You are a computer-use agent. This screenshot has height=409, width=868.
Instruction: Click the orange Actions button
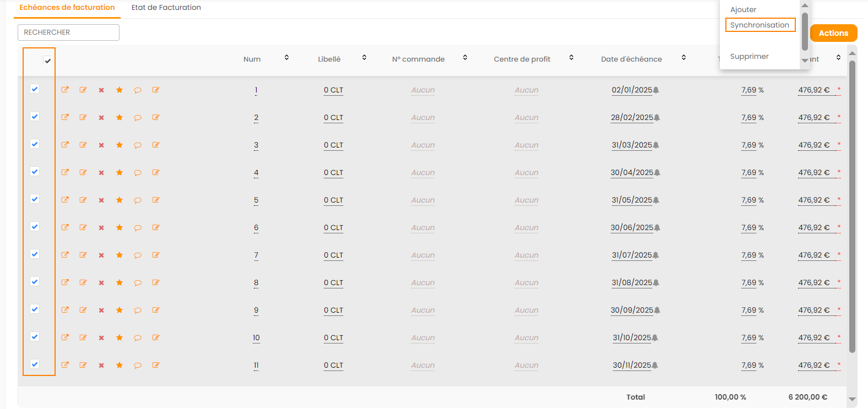coord(833,33)
